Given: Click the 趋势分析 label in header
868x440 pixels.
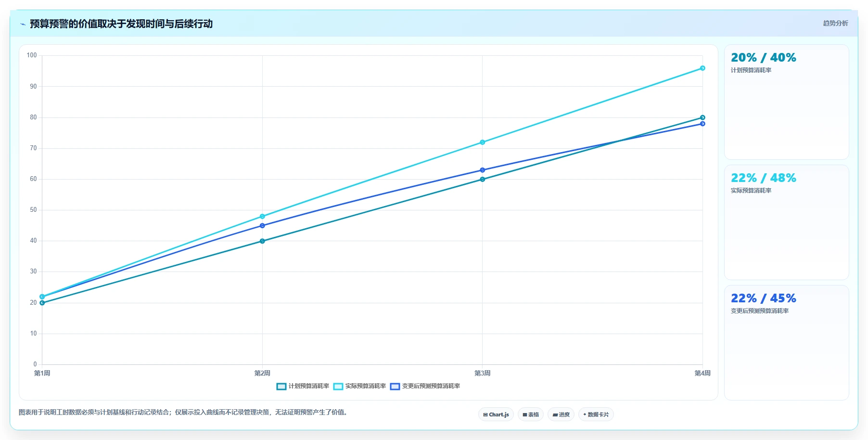Looking at the screenshot, I should (x=835, y=23).
